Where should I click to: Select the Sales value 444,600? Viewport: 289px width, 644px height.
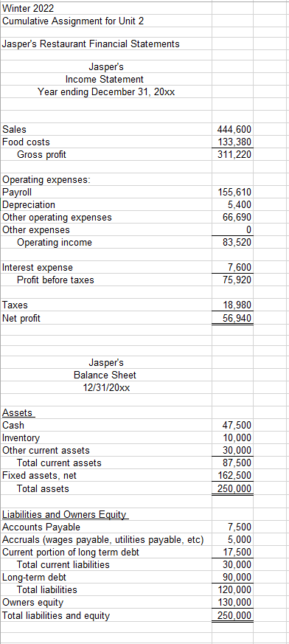pos(232,129)
